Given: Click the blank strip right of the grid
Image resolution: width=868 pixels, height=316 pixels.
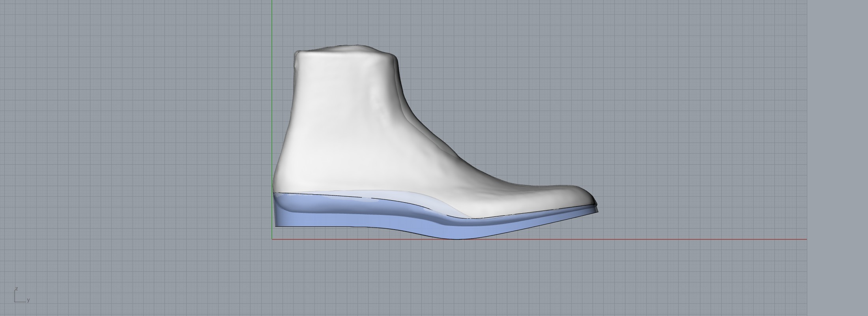Looking at the screenshot, I should pos(837,158).
